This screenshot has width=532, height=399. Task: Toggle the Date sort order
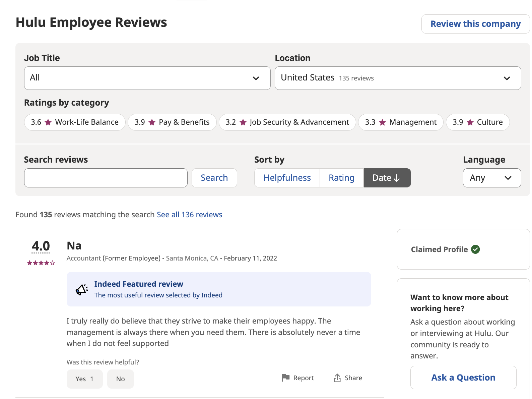(387, 178)
